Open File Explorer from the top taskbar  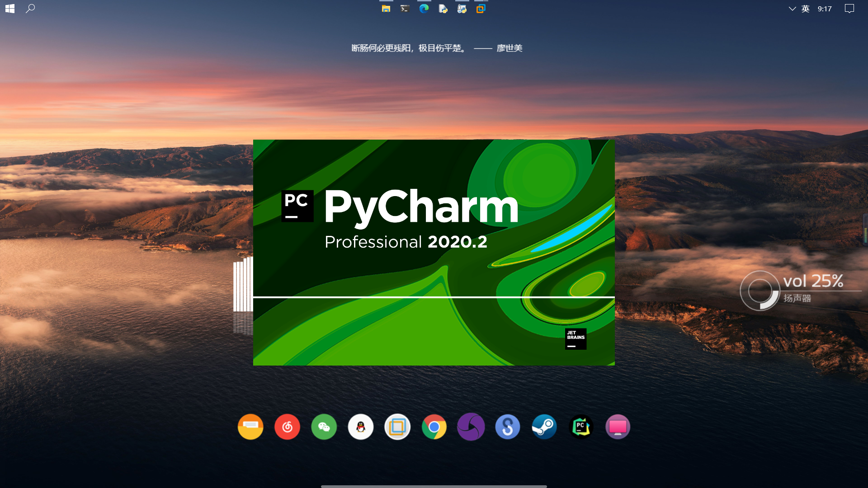386,9
